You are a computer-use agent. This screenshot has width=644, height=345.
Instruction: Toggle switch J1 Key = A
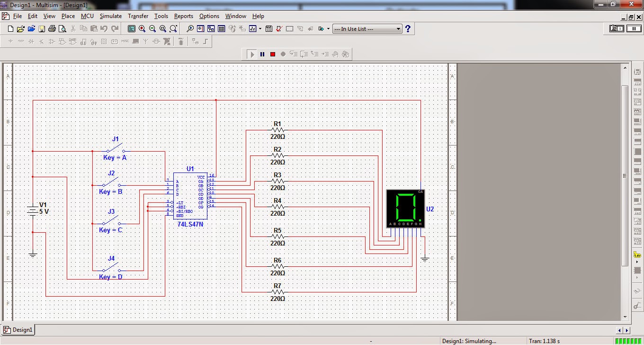(x=116, y=148)
